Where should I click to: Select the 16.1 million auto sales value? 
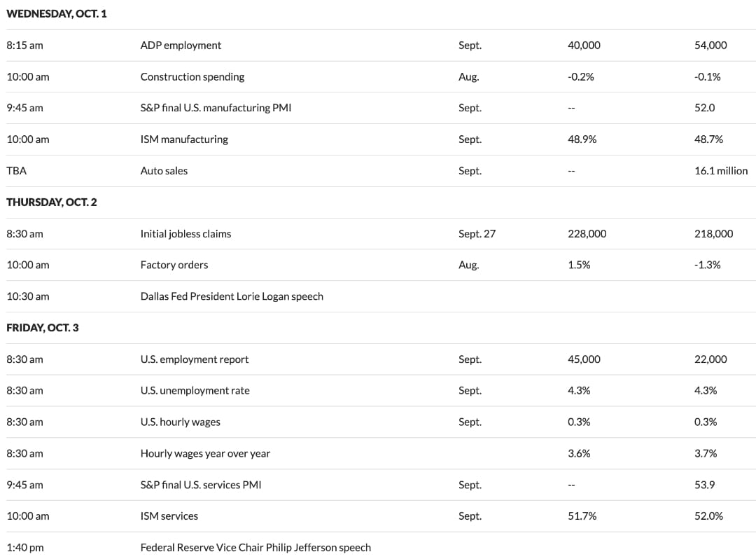click(721, 171)
